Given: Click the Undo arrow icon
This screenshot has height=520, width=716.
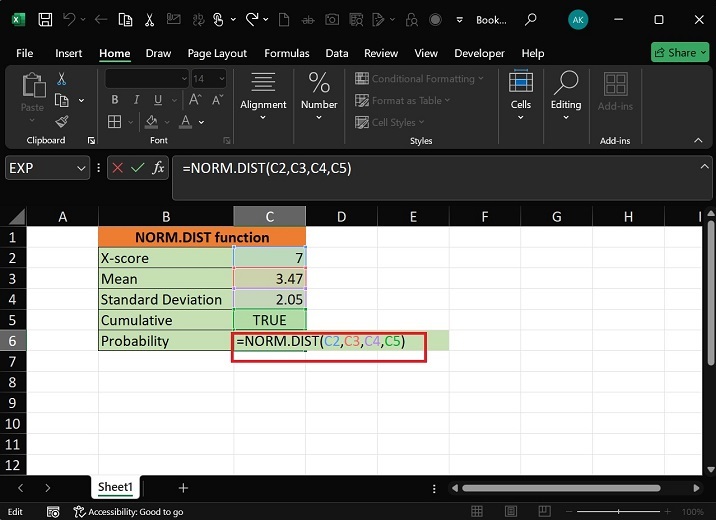Looking at the screenshot, I should [69, 20].
